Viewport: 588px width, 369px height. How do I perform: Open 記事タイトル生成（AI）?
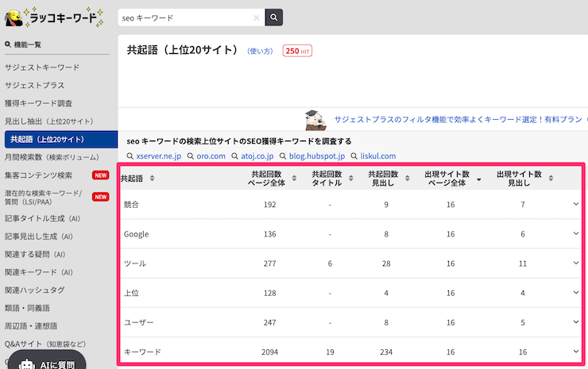click(x=42, y=218)
